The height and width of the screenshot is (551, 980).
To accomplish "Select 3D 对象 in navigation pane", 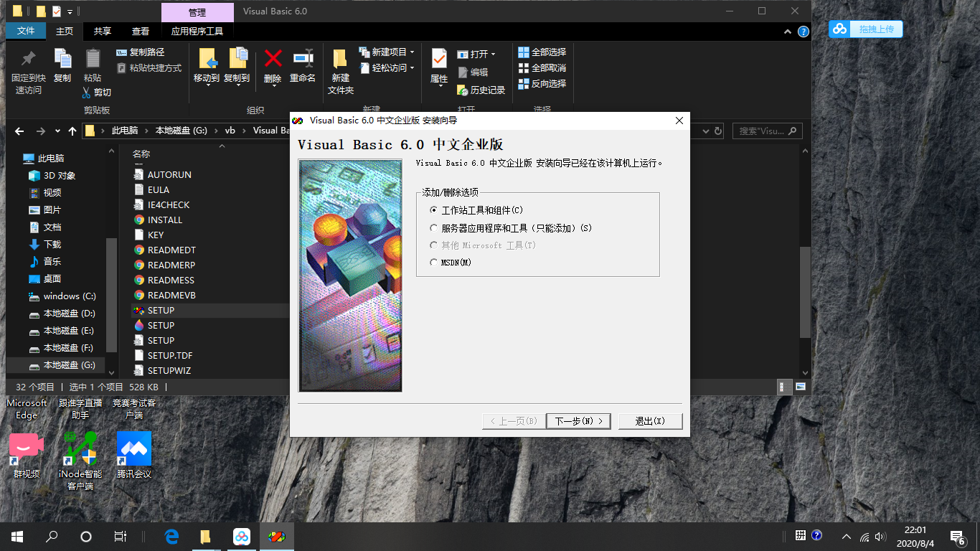I will tap(52, 176).
